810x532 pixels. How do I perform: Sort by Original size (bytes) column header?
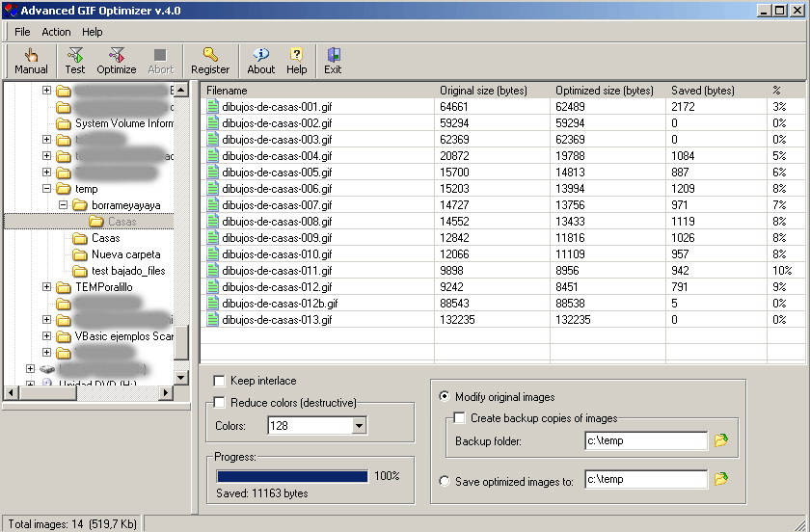[493, 91]
